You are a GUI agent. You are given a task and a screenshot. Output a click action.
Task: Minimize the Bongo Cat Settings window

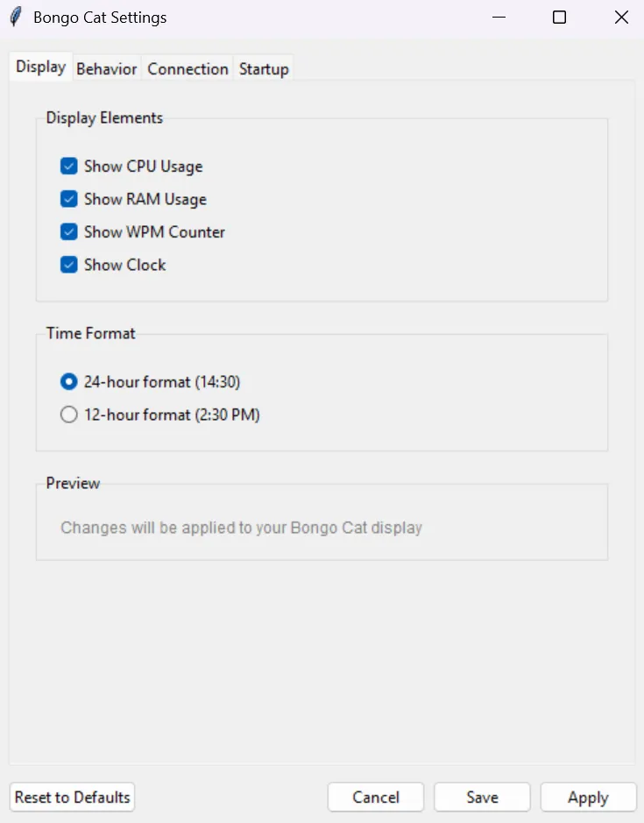(499, 18)
